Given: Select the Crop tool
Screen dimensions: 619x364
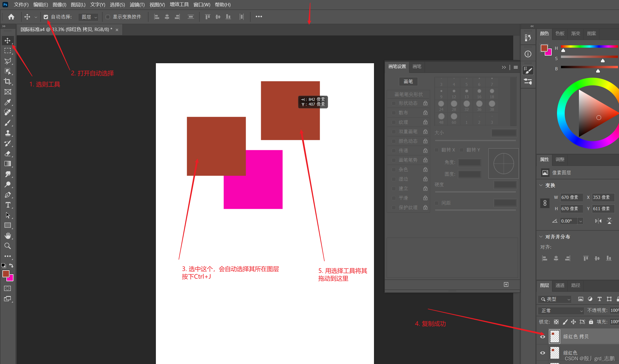Looking at the screenshot, I should [8, 82].
